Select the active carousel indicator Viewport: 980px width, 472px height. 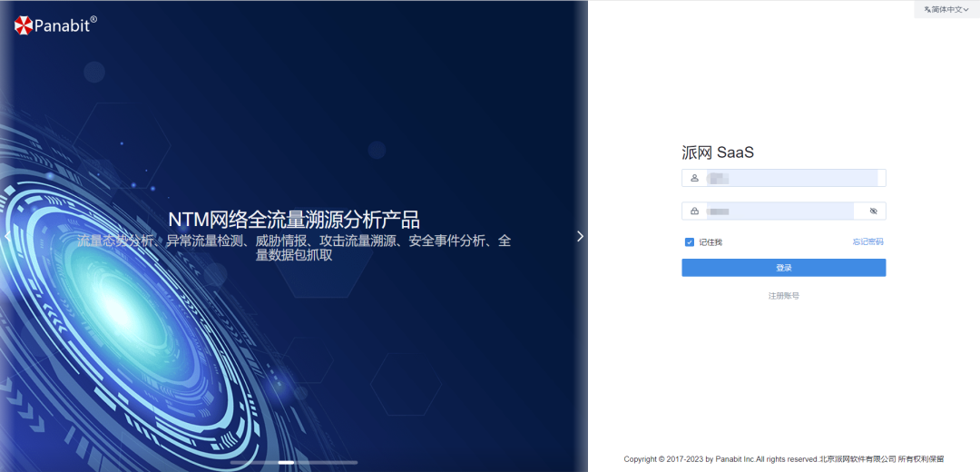(286, 463)
